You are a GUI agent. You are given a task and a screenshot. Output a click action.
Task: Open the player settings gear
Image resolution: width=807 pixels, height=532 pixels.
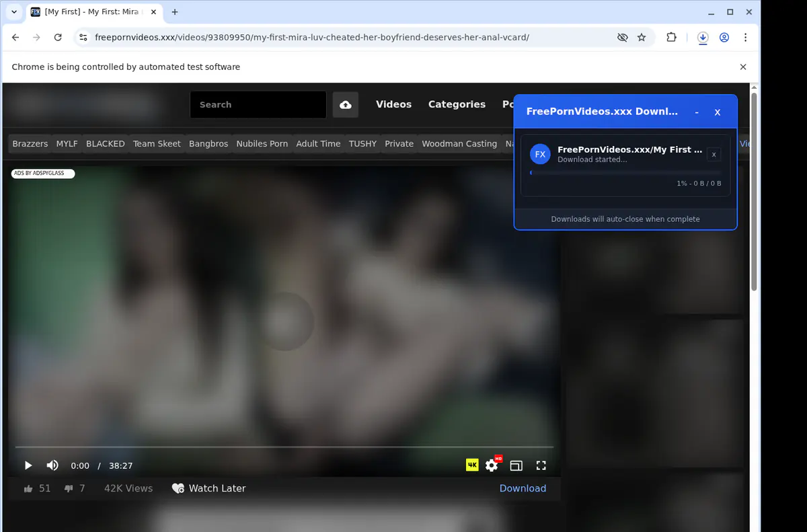point(492,465)
